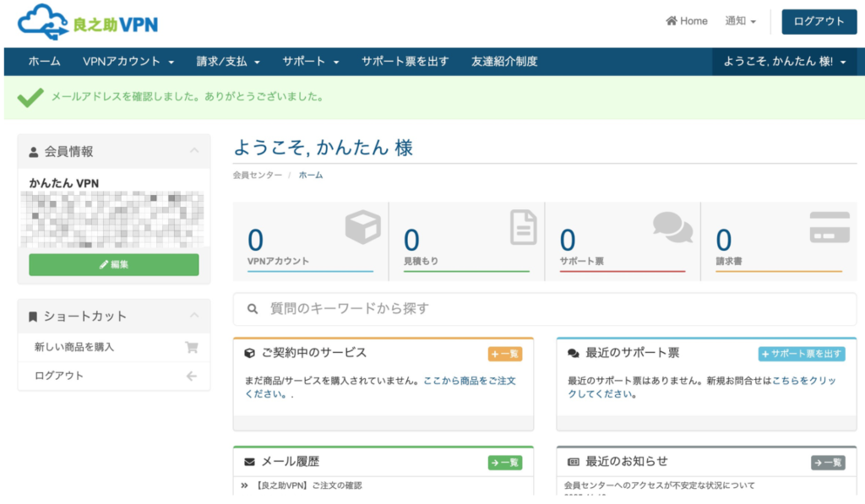This screenshot has height=504, width=865.
Task: Click the shopping cart icon beside 新しい商品を購入
Action: [x=192, y=347]
